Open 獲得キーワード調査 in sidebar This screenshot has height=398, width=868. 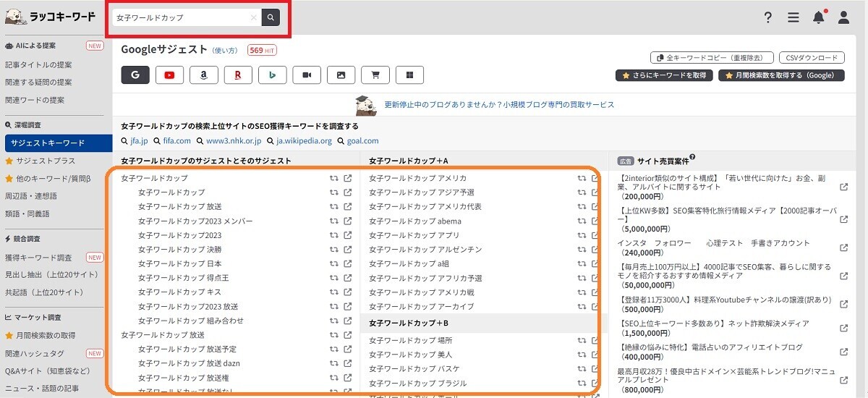pos(38,257)
